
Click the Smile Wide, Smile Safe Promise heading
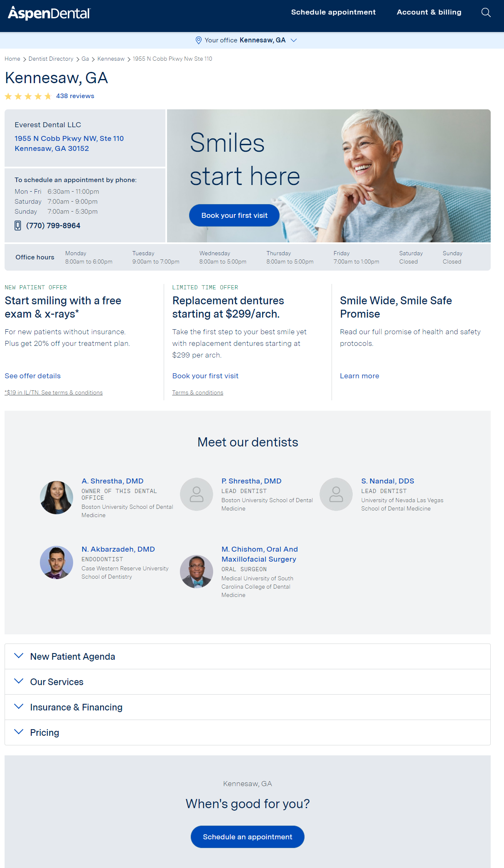(396, 307)
